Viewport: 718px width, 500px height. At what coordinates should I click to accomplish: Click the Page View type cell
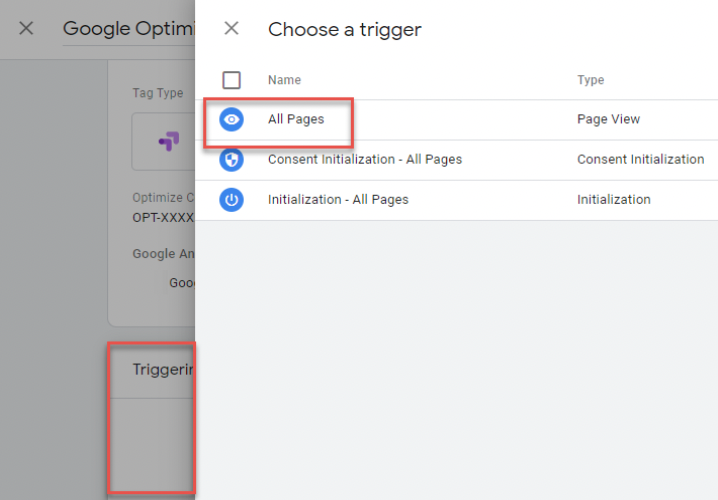pos(608,119)
